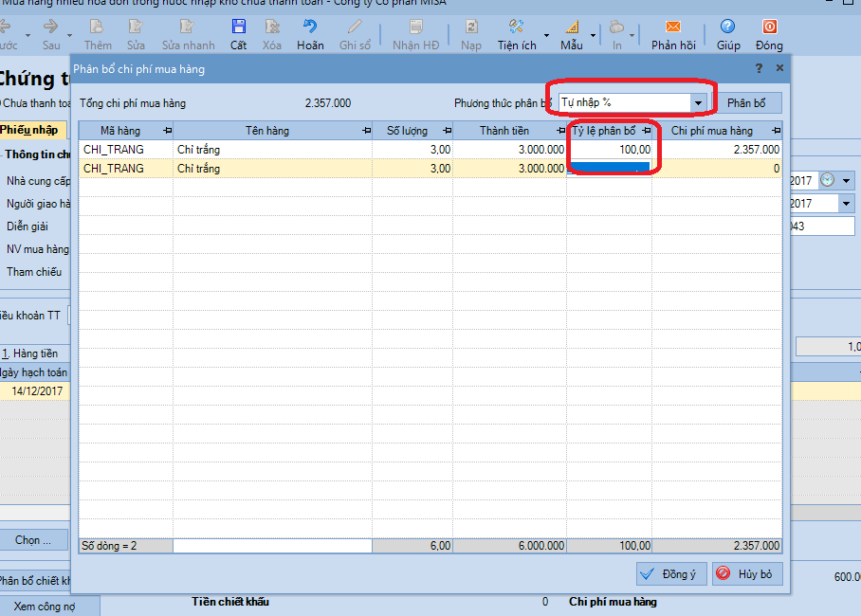Click the 14/12/2017 date cell in main window

36,391
